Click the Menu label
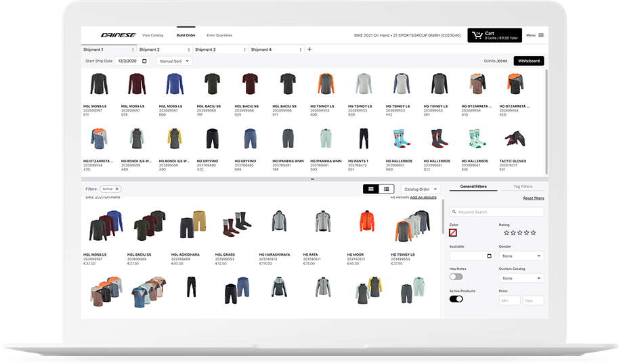 pyautogui.click(x=531, y=35)
